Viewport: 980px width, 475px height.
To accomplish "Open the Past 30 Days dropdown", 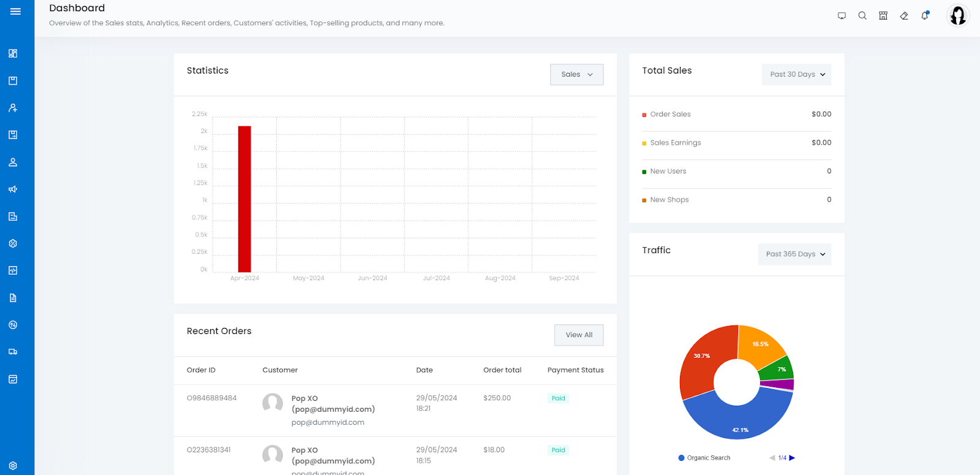I will 797,75.
